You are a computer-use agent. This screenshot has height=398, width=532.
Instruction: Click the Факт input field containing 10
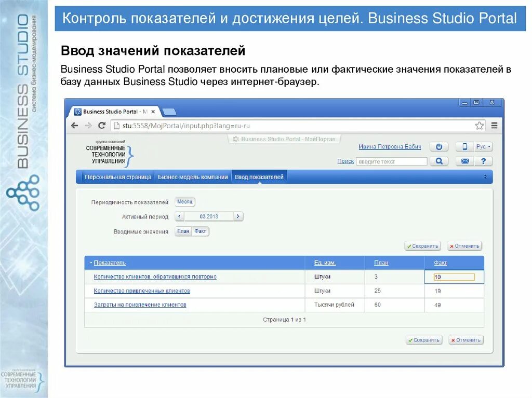pos(454,277)
